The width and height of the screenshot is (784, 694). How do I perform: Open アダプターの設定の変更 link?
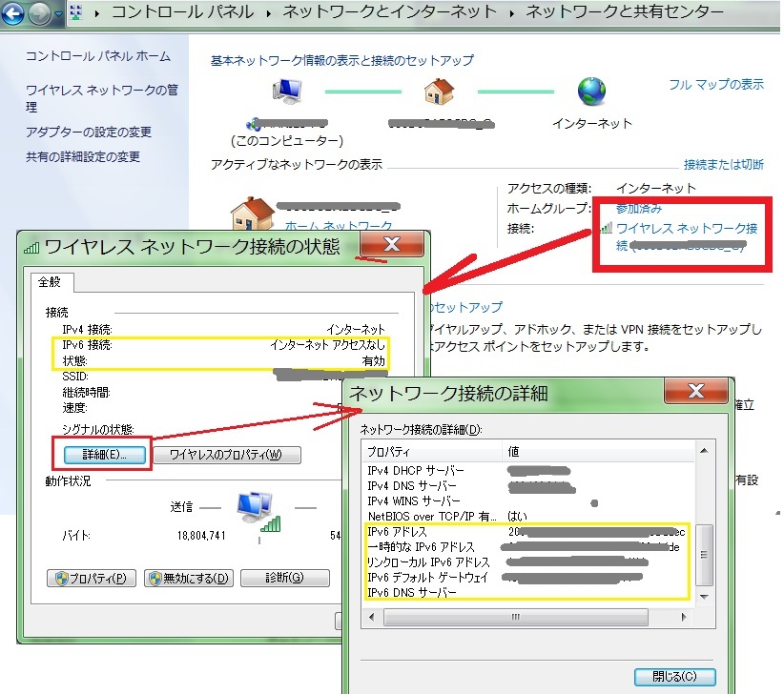pyautogui.click(x=89, y=133)
